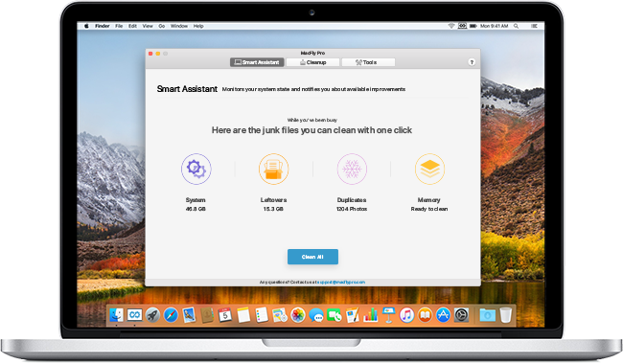Open the help question mark button
The height and width of the screenshot is (364, 623).
tap(472, 62)
